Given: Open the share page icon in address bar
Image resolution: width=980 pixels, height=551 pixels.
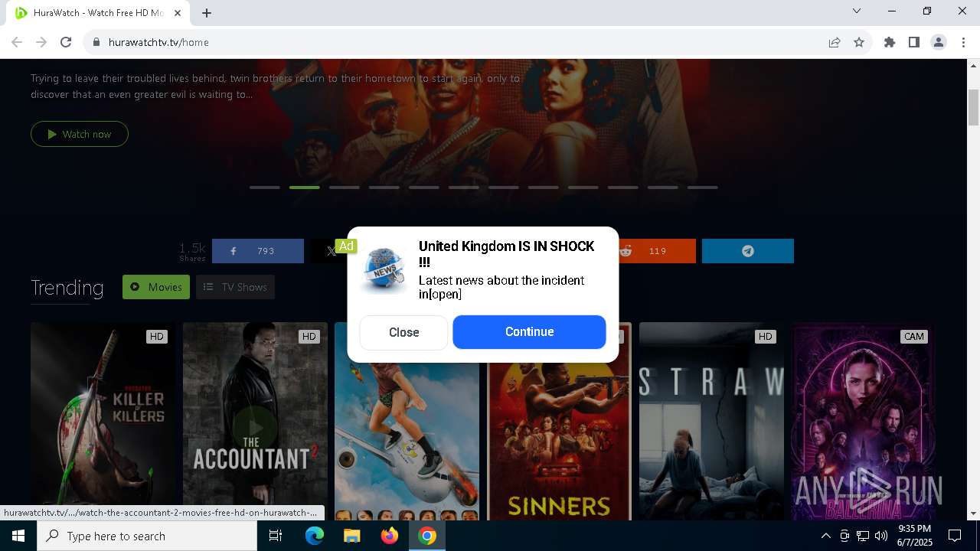Looking at the screenshot, I should tap(835, 42).
